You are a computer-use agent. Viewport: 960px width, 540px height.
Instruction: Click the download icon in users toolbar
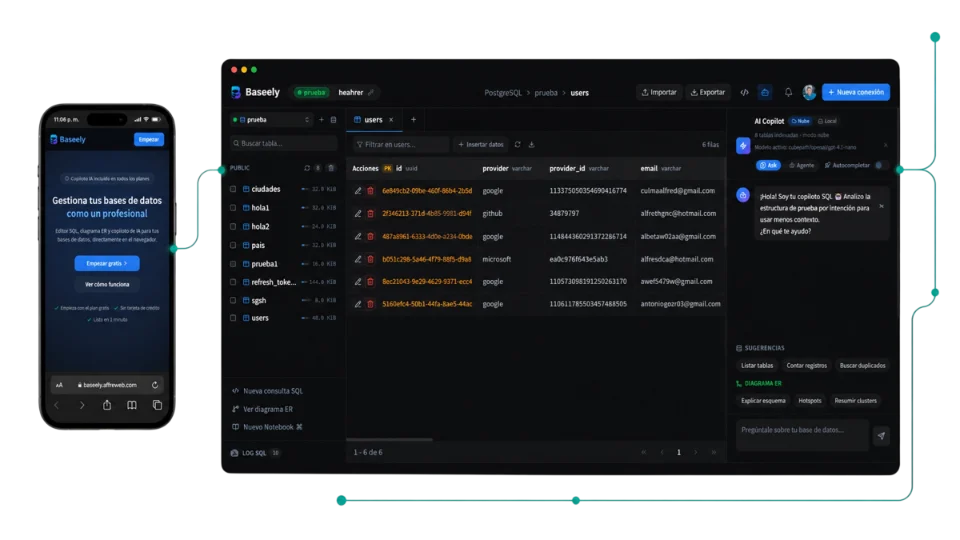pyautogui.click(x=531, y=144)
